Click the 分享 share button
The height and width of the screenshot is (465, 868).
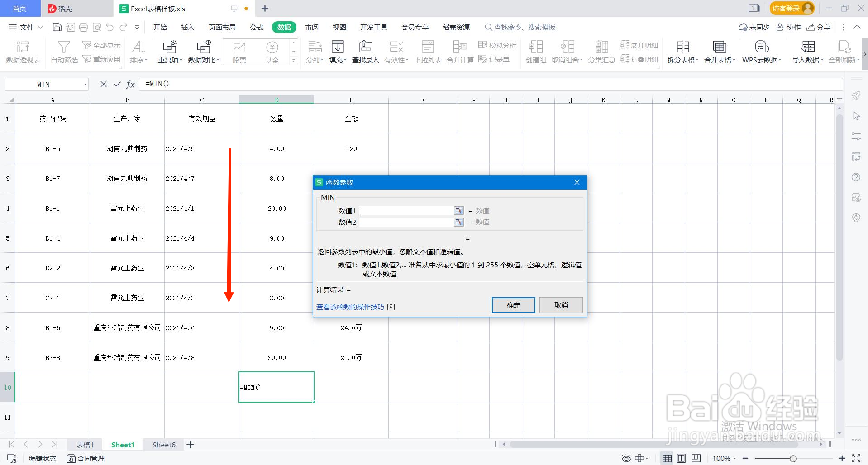(x=819, y=27)
